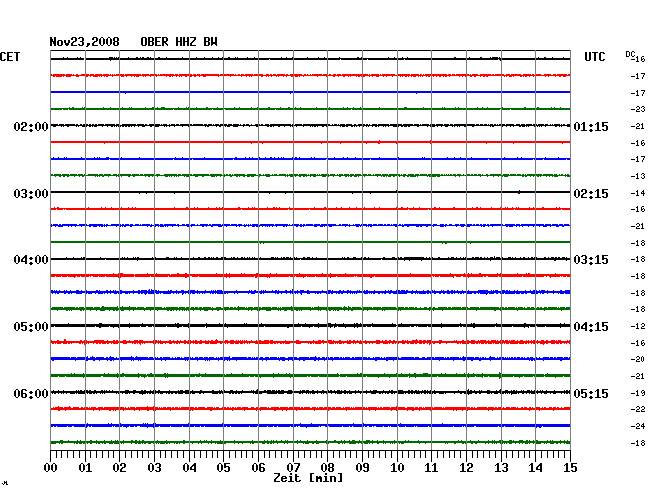Click the "03" minute axis label
This screenshot has width=650, height=494.
pyautogui.click(x=154, y=468)
